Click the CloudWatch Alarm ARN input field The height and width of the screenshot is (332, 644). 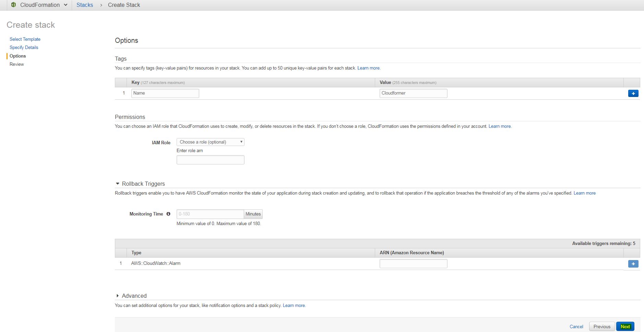413,263
